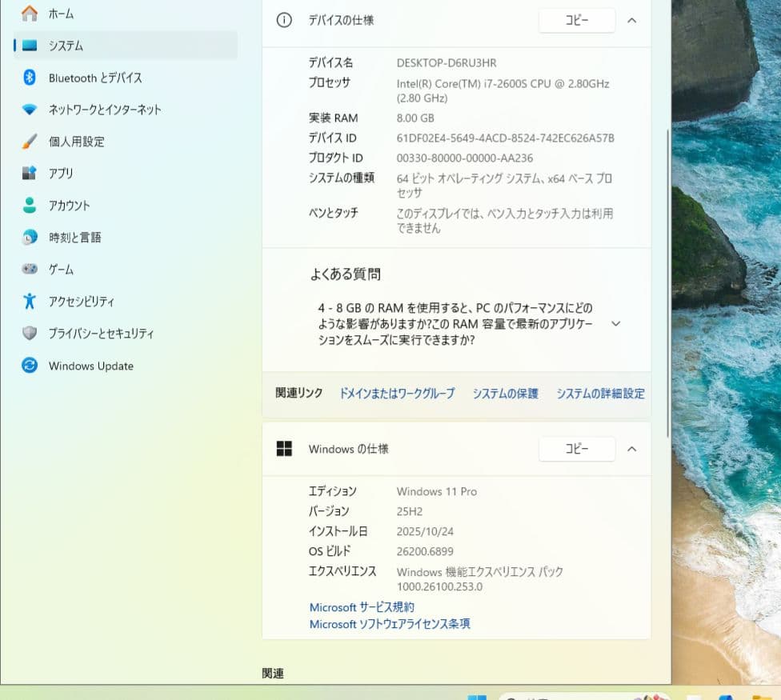Expand the RAM question under よくある質問
The image size is (781, 700).
coord(615,323)
